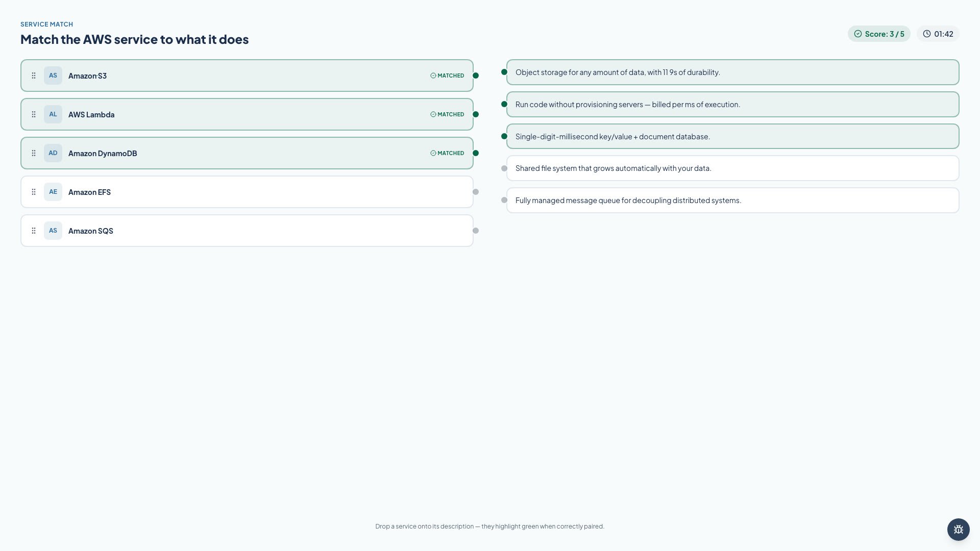The height and width of the screenshot is (551, 980).
Task: Select the Shared file system description card
Action: (x=733, y=168)
